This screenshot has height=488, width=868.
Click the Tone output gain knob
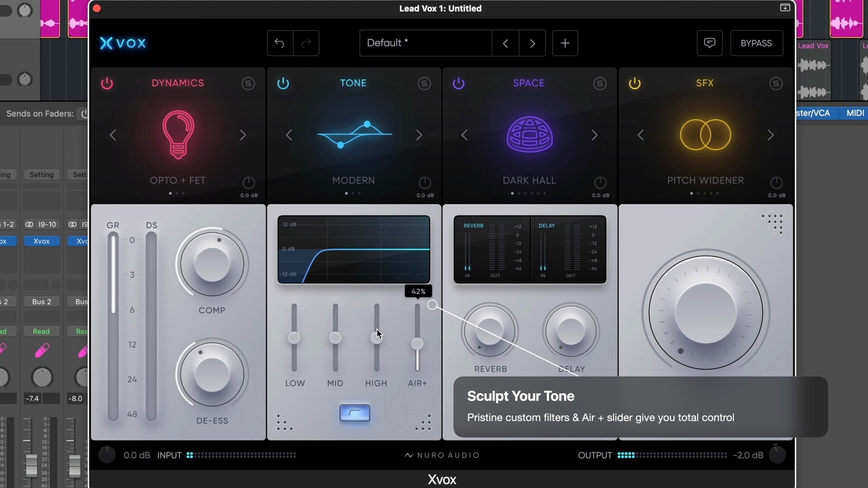pyautogui.click(x=425, y=183)
